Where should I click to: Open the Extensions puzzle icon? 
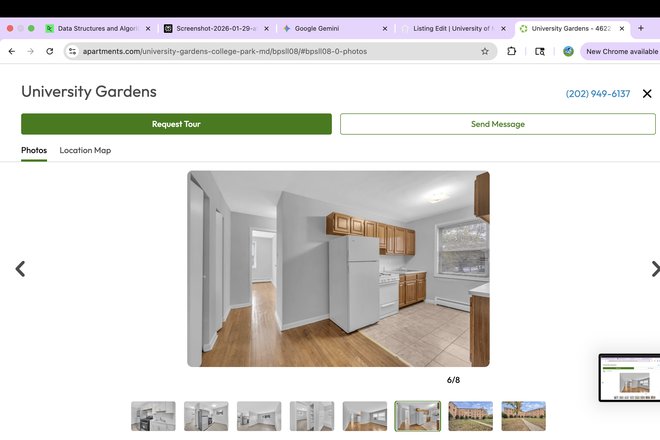tap(511, 51)
